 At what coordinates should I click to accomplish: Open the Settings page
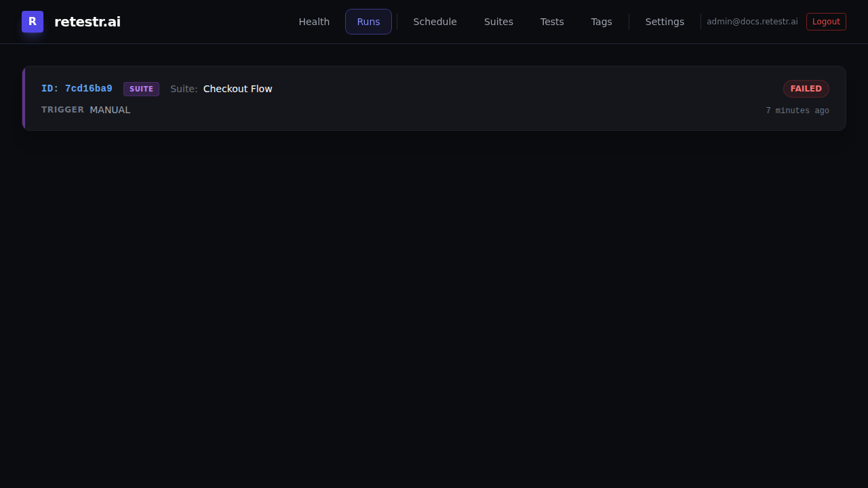pyautogui.click(x=665, y=22)
